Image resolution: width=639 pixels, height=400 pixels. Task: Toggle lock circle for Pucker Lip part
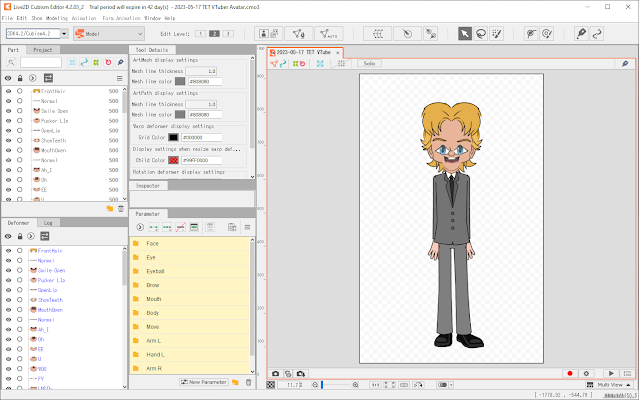pos(20,121)
